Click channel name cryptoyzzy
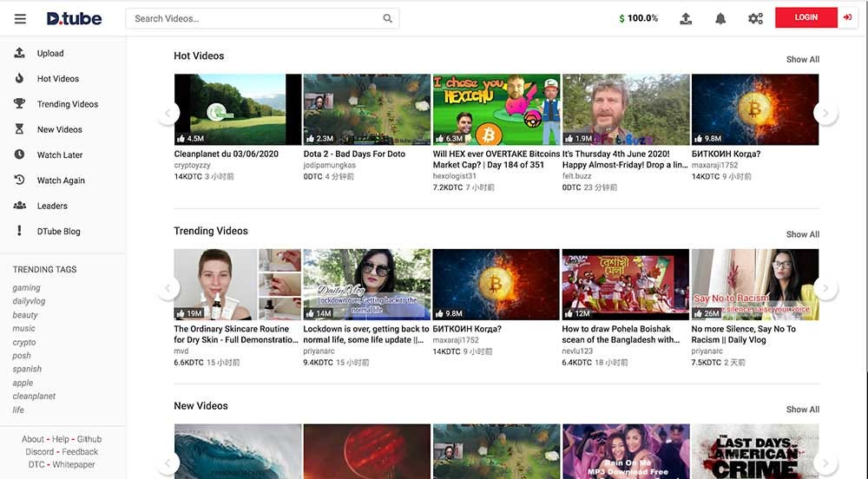The width and height of the screenshot is (868, 479). point(192,165)
